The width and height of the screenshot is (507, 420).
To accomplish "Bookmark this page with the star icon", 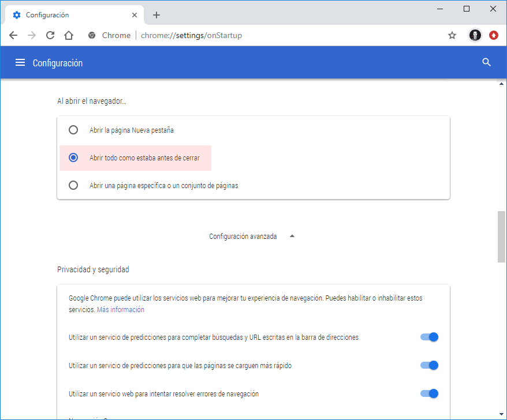I will 452,35.
